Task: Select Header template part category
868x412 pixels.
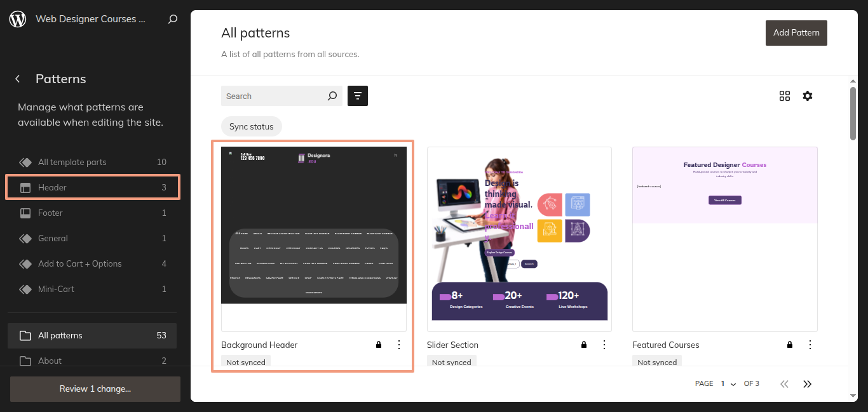Action: [93, 187]
